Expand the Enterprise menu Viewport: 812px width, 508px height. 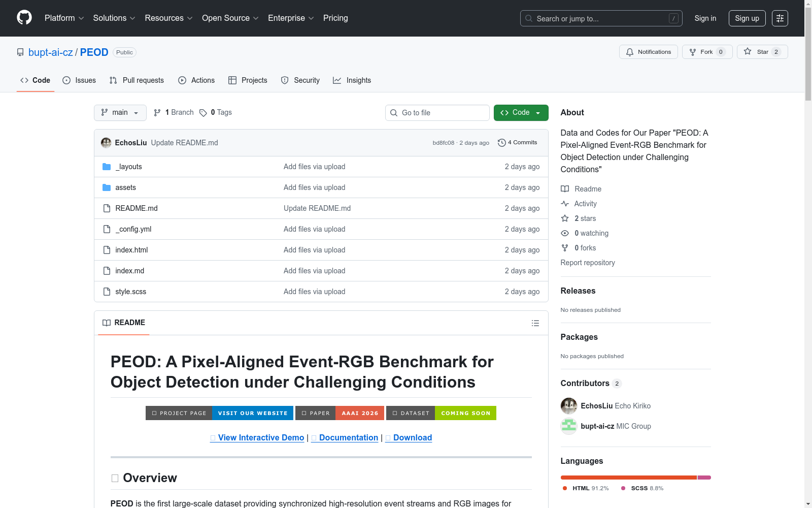pos(291,18)
